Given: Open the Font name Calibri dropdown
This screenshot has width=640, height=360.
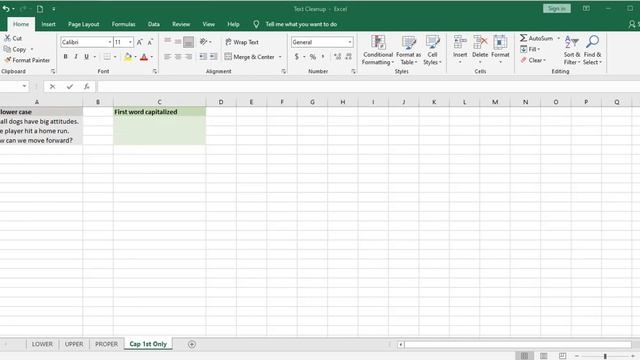Looking at the screenshot, I should pos(110,42).
